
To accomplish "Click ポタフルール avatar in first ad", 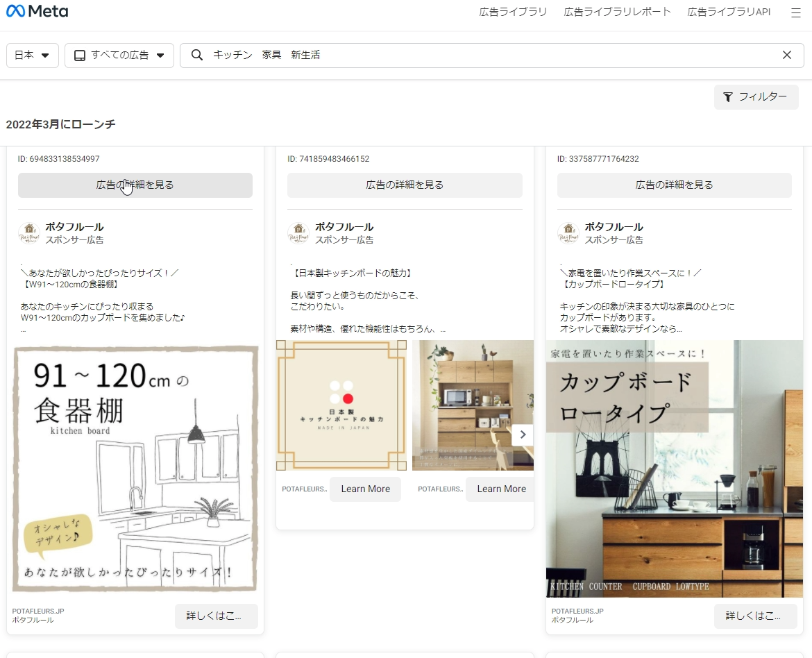I will (x=28, y=233).
